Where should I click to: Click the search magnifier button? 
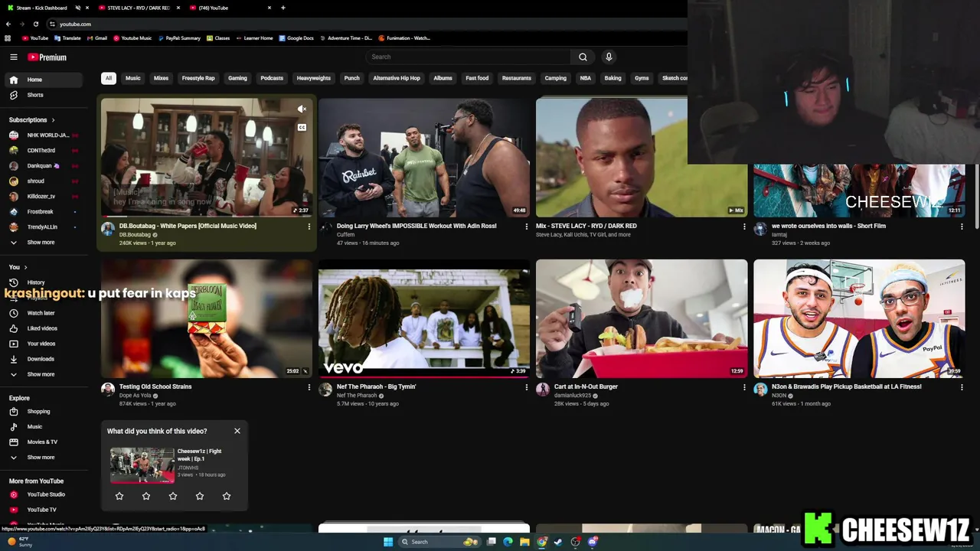pos(583,57)
